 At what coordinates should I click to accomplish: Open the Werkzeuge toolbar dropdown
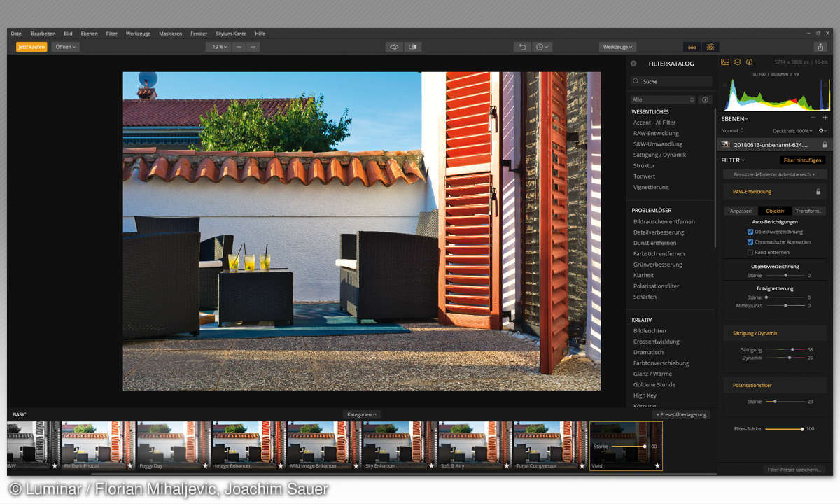pyautogui.click(x=617, y=47)
